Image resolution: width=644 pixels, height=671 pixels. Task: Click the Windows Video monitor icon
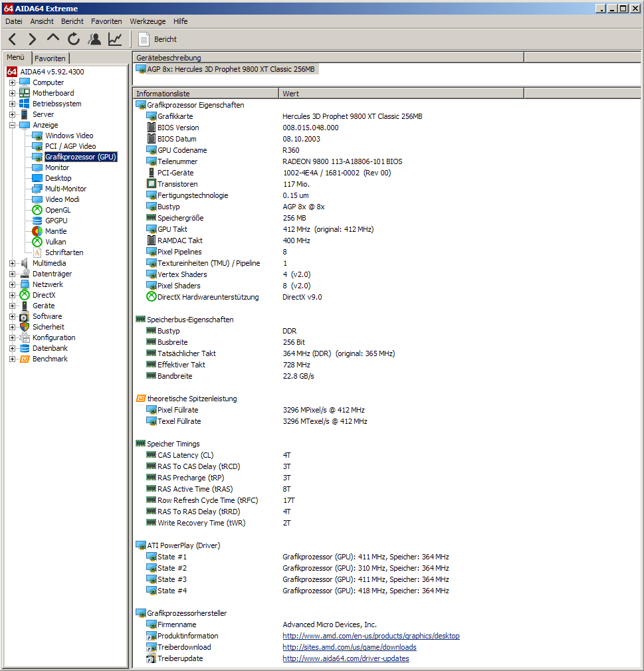[x=37, y=136]
